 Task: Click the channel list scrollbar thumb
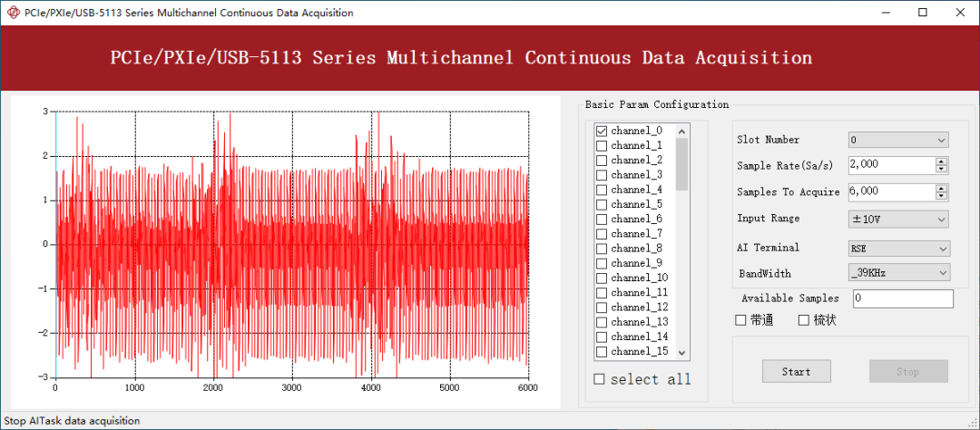tap(681, 164)
